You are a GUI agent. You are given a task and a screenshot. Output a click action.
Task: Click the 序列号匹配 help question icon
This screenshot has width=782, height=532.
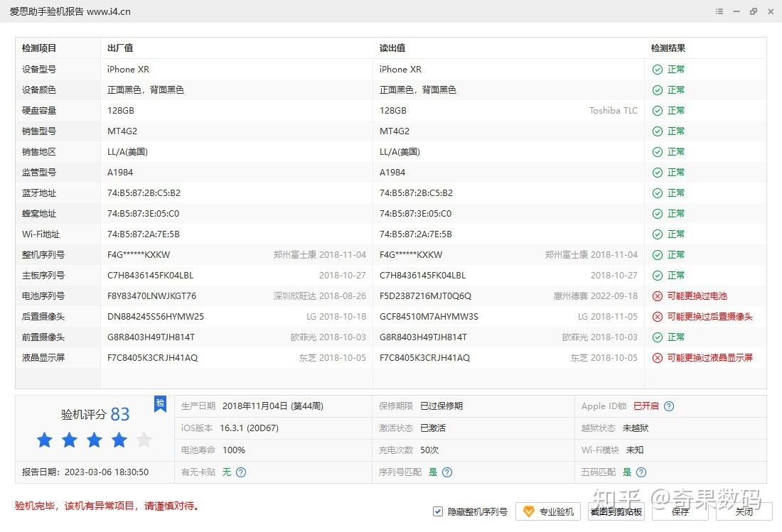pyautogui.click(x=447, y=472)
